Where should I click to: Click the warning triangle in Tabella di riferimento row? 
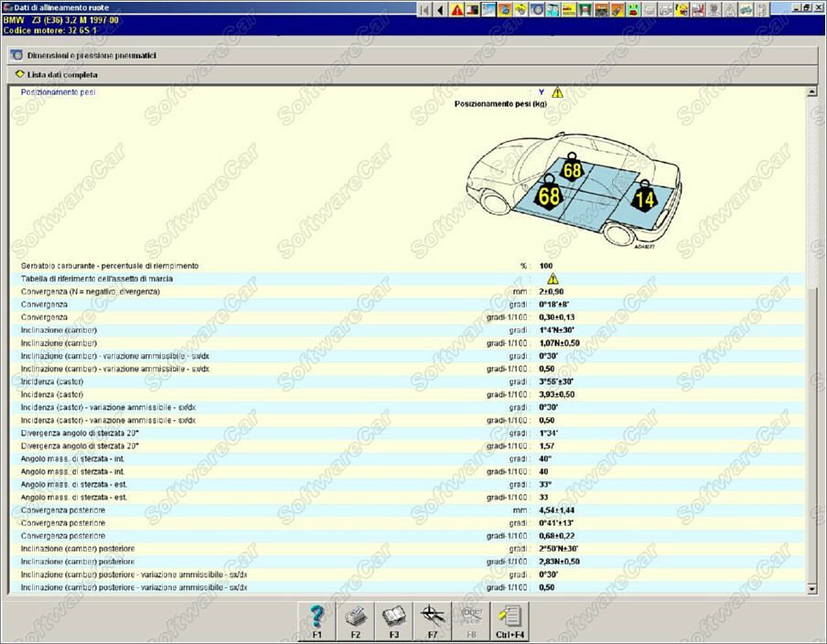(553, 278)
